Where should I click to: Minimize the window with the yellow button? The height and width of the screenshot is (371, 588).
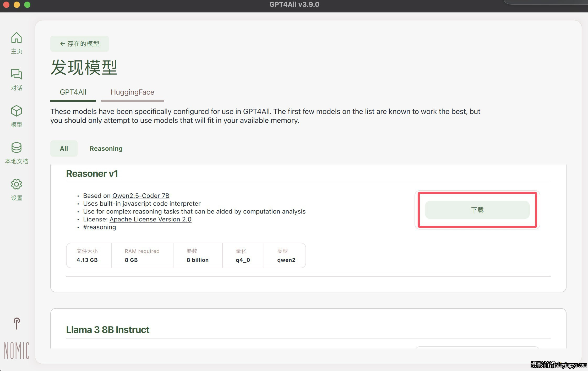click(x=17, y=5)
